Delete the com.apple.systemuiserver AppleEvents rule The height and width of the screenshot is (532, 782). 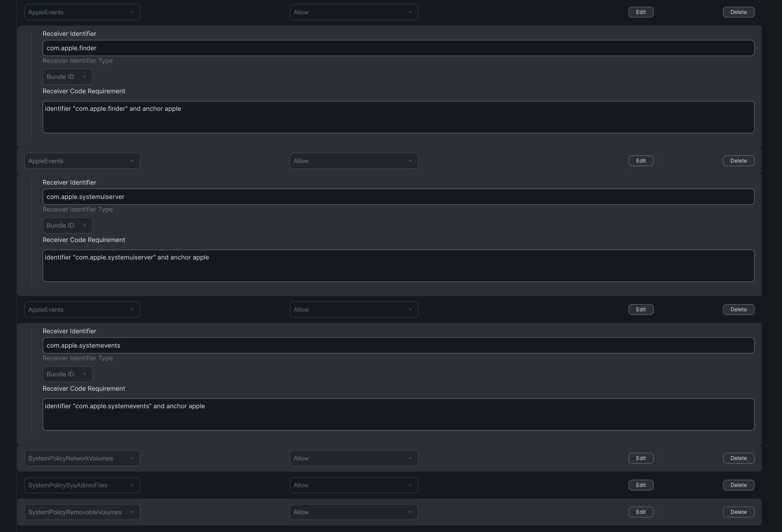(738, 161)
